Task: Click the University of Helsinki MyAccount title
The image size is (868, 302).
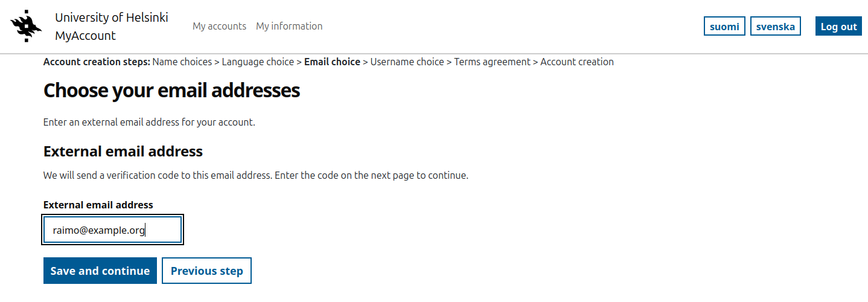Action: (x=111, y=27)
